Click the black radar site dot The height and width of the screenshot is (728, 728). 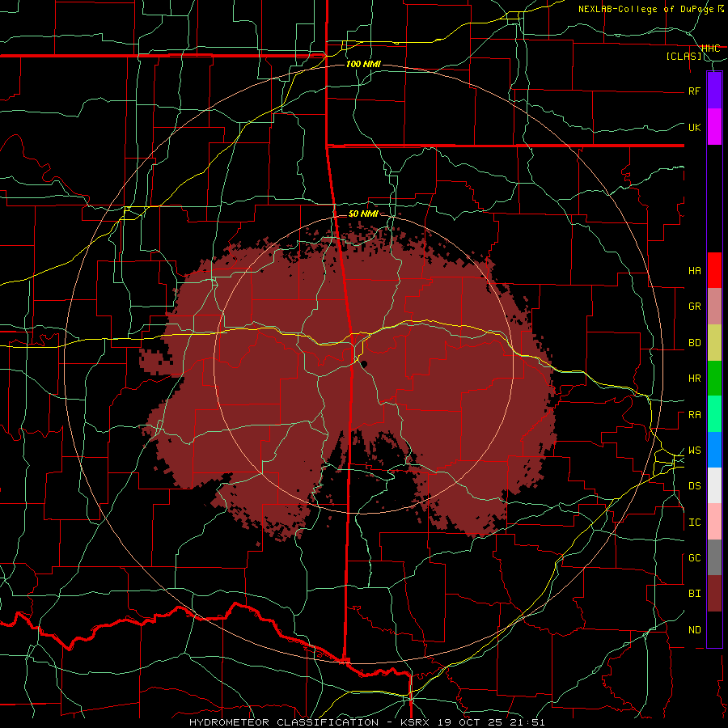(x=364, y=364)
